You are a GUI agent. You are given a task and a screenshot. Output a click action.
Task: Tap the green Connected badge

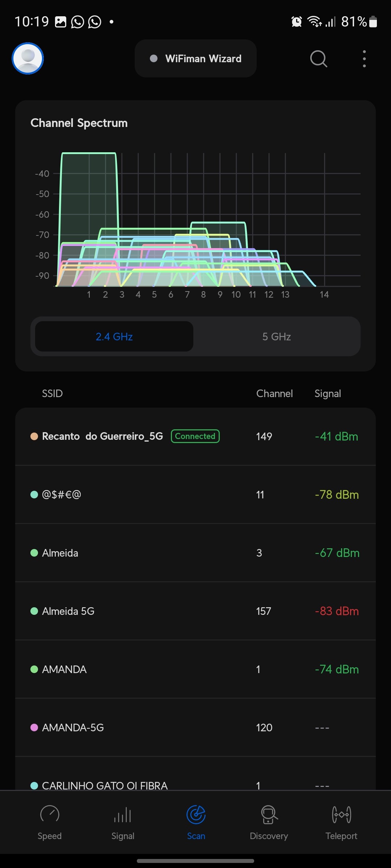click(195, 437)
